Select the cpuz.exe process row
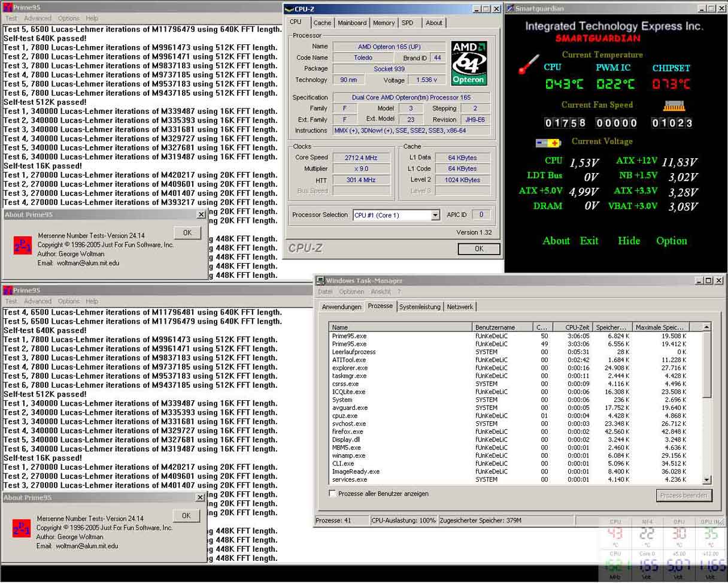This screenshot has height=583, width=728. [x=516, y=416]
